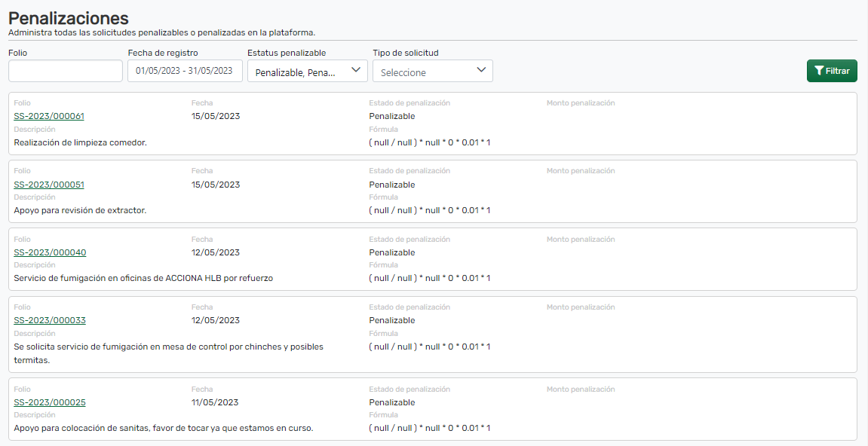Image resolution: width=868 pixels, height=446 pixels.
Task: Click Monto penalización label in the SS-2023/000033 card
Action: coord(580,307)
